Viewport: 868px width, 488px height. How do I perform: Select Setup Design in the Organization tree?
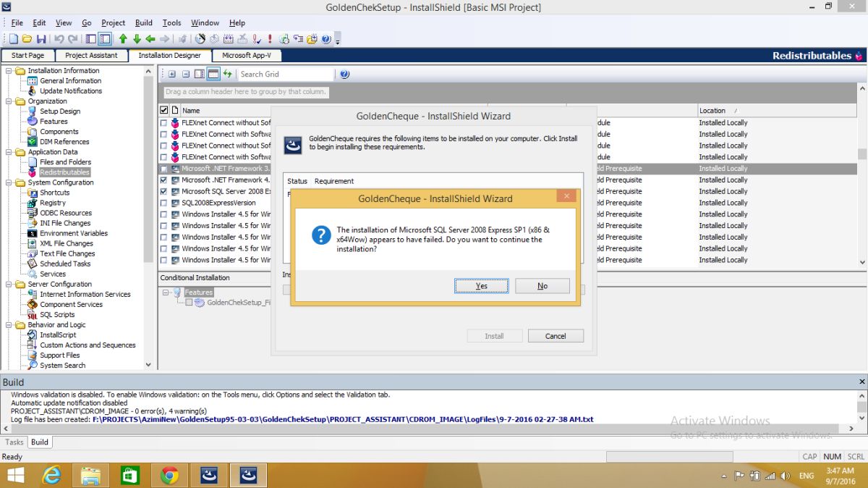tap(60, 112)
